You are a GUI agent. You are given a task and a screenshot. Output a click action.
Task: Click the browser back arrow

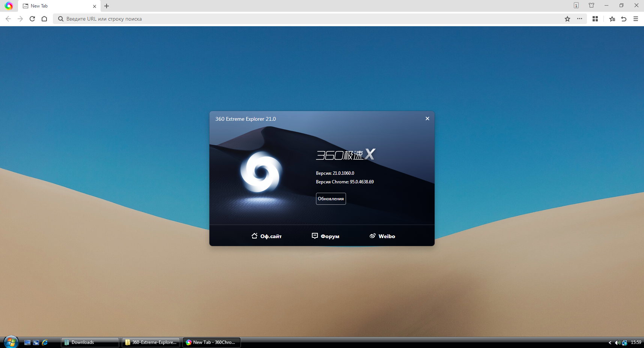[x=8, y=19]
